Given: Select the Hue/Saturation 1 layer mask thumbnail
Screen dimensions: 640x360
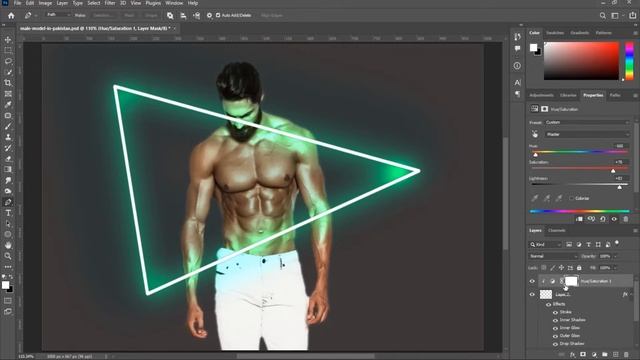Looking at the screenshot, I should point(571,281).
